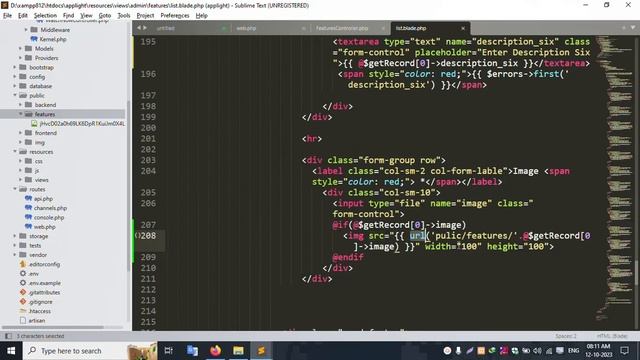
Task: Click the HTML (Blade) syntax selector
Action: pyautogui.click(x=612, y=336)
